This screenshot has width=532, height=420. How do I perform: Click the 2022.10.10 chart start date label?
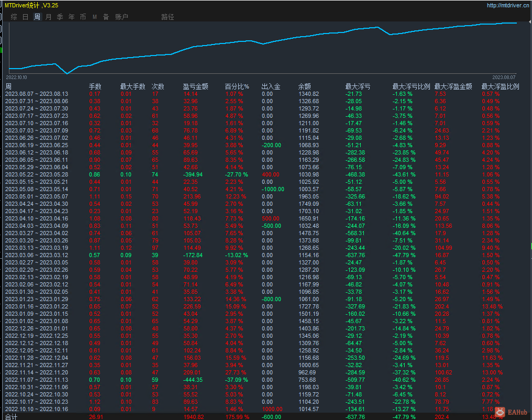17,77
